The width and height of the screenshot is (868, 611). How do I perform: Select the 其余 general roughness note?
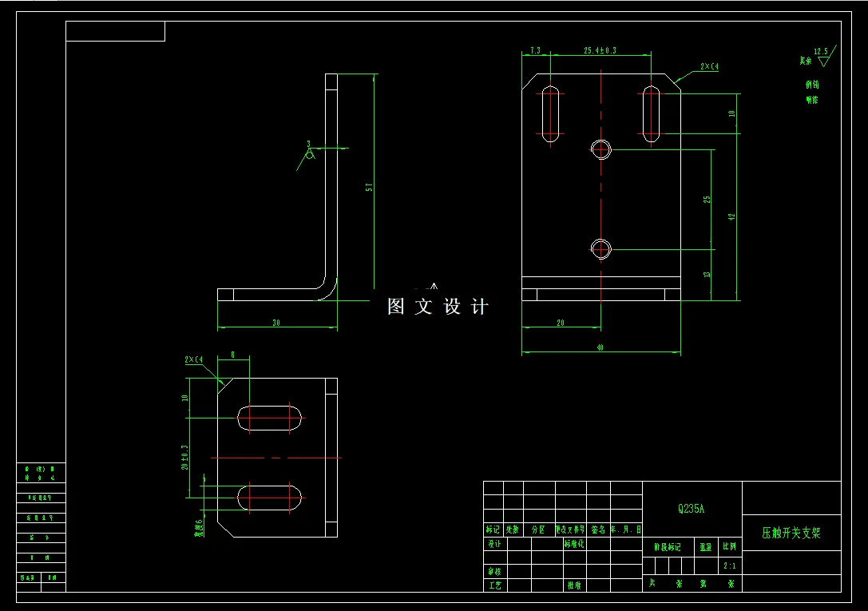pyautogui.click(x=806, y=61)
